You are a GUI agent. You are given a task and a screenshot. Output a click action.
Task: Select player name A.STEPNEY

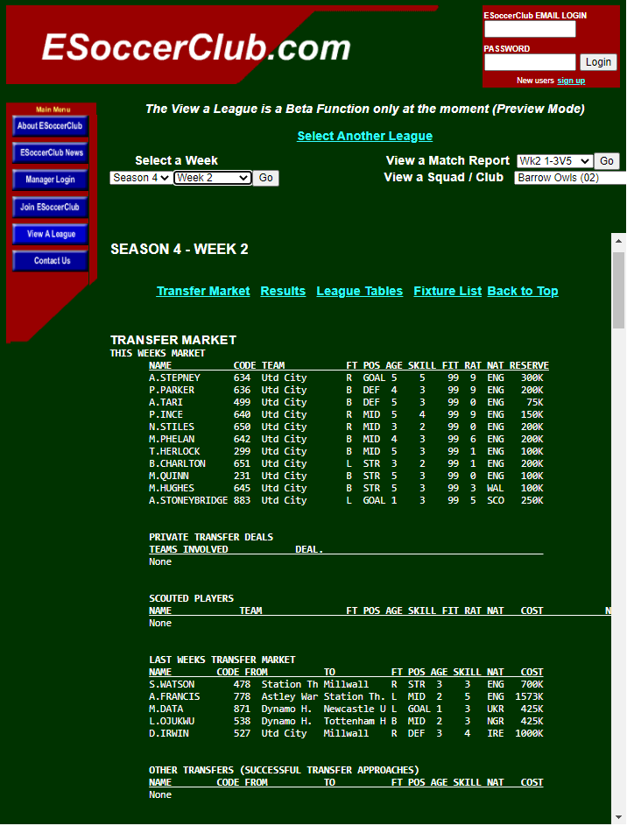174,378
